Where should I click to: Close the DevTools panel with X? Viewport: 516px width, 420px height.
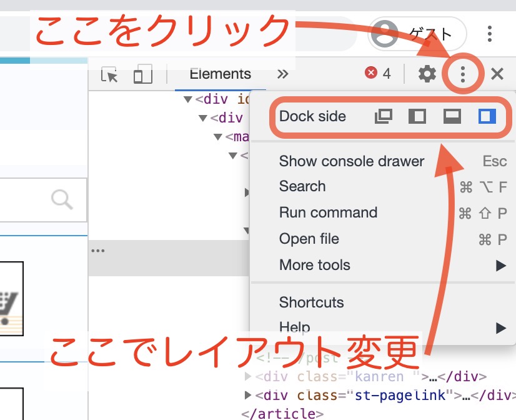[497, 74]
